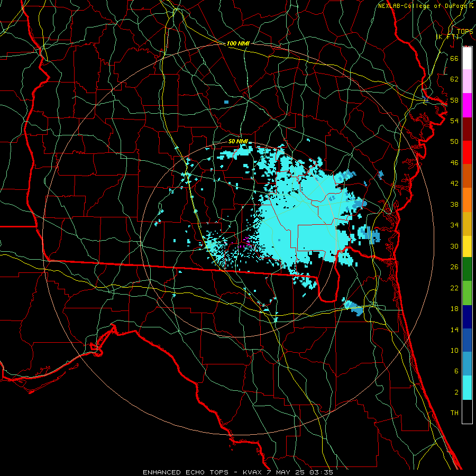Click the medium blue 18 kft swatch

tap(467, 340)
